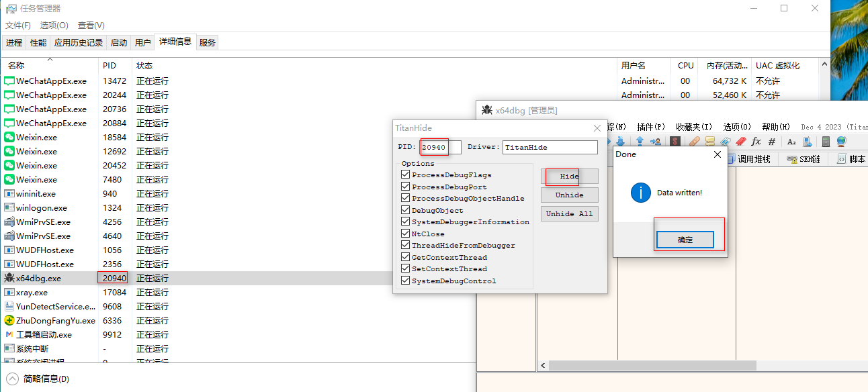Viewport: 868px width, 392px height.
Task: Sort by the 名称 column header
Action: (x=50, y=65)
